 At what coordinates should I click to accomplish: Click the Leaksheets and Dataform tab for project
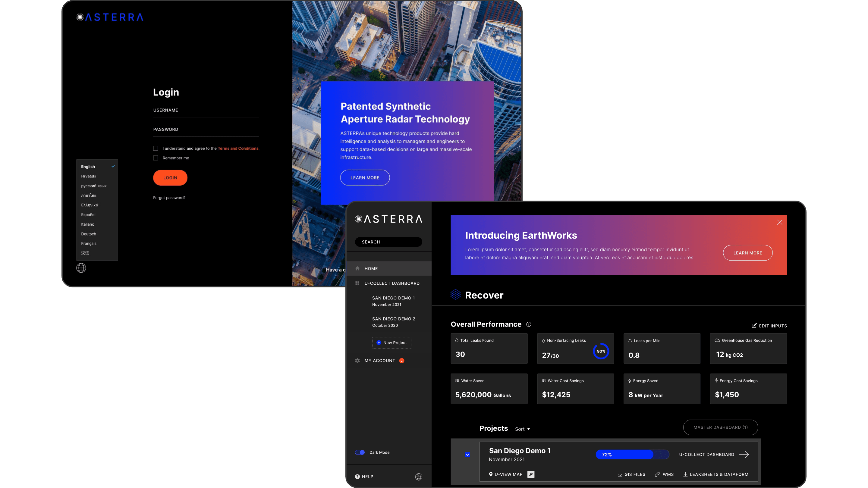[x=717, y=474]
